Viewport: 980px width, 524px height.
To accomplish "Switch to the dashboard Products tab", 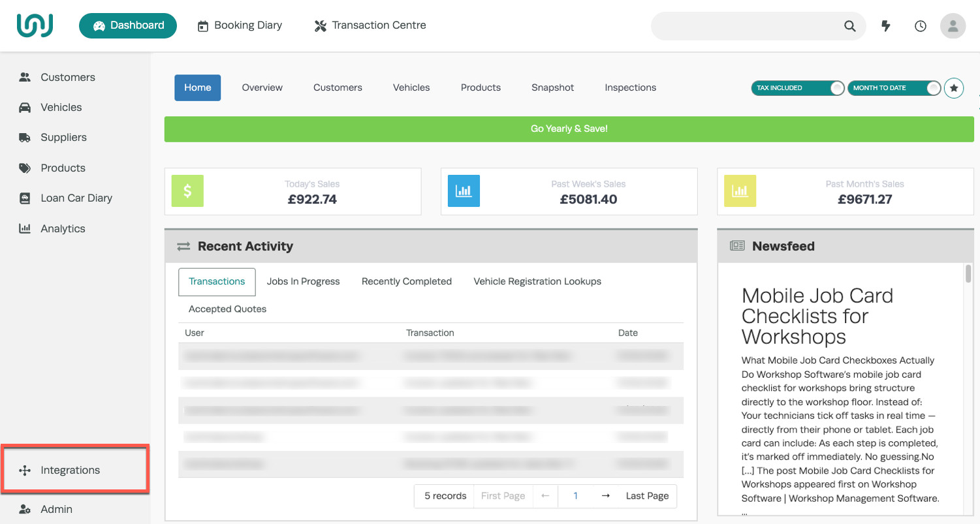I will (481, 87).
